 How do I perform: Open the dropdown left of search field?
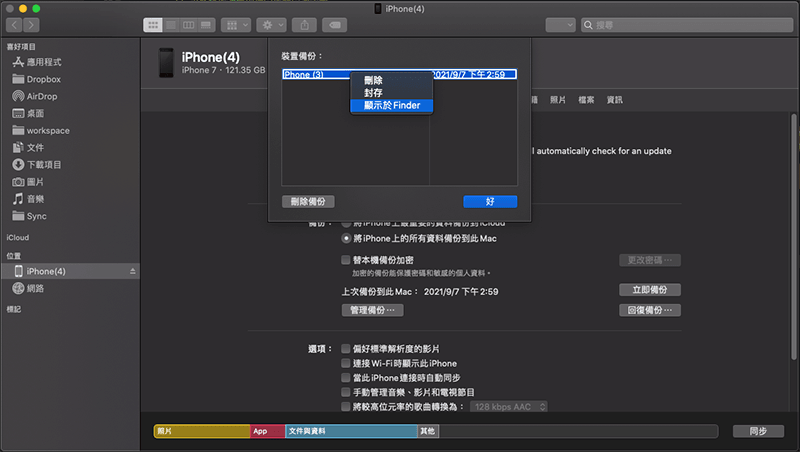[560, 25]
